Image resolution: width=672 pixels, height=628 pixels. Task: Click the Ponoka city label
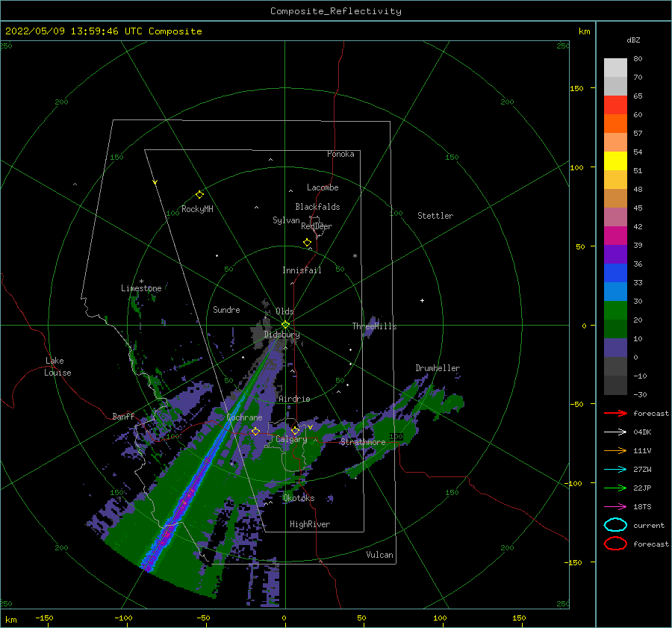point(340,154)
